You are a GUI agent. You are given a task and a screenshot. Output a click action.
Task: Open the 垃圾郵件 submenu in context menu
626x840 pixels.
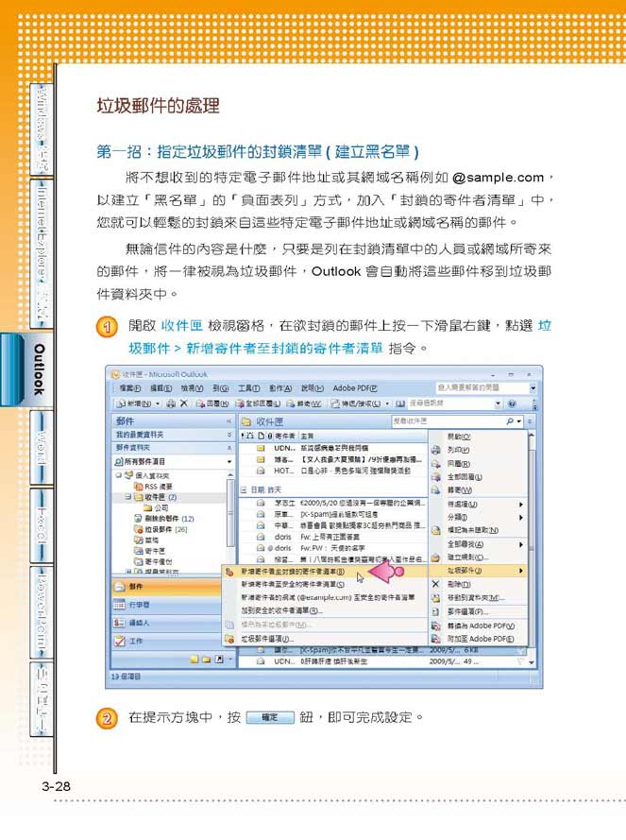pyautogui.click(x=479, y=571)
